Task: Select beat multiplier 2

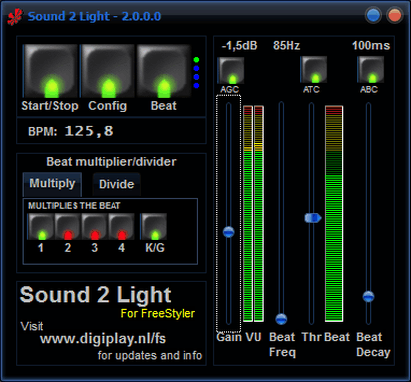Action: point(68,227)
